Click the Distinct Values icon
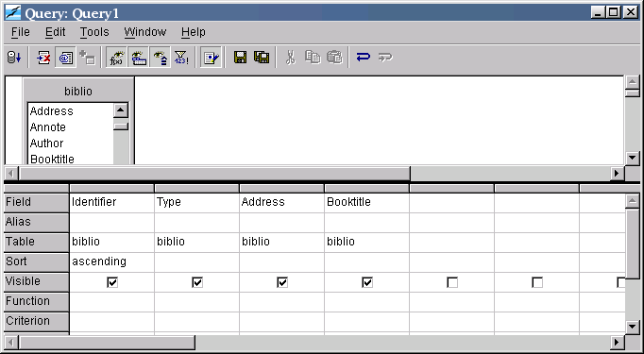 181,57
